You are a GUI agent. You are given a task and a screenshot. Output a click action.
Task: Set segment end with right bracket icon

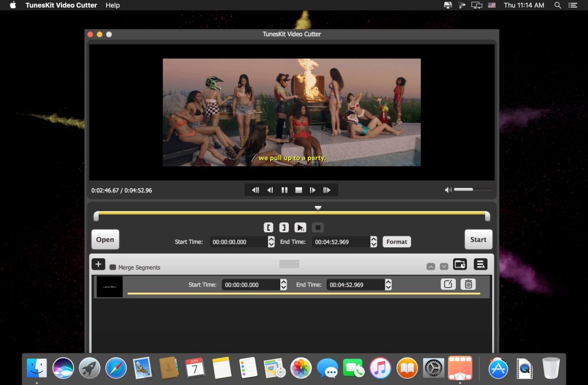(x=284, y=228)
